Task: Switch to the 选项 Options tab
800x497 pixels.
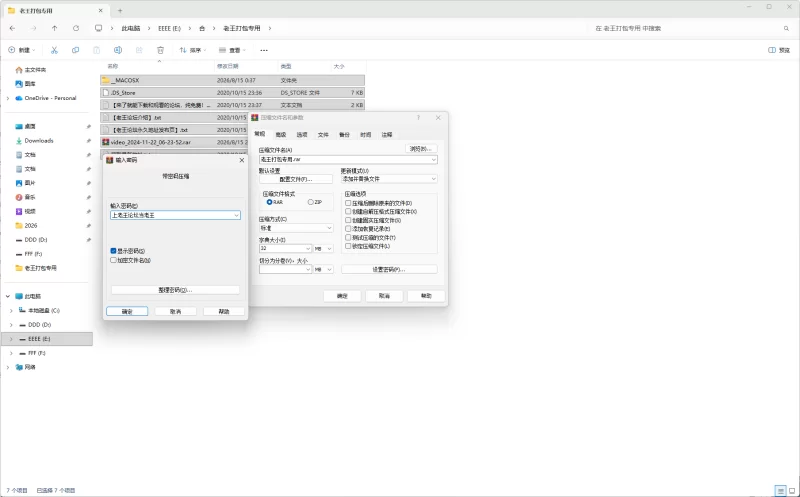Action: coord(302,135)
